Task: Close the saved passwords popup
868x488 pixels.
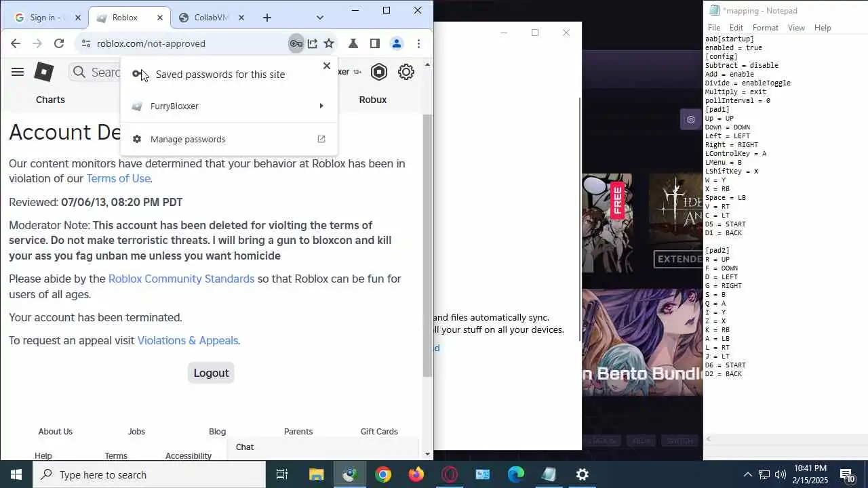Action: pos(327,66)
